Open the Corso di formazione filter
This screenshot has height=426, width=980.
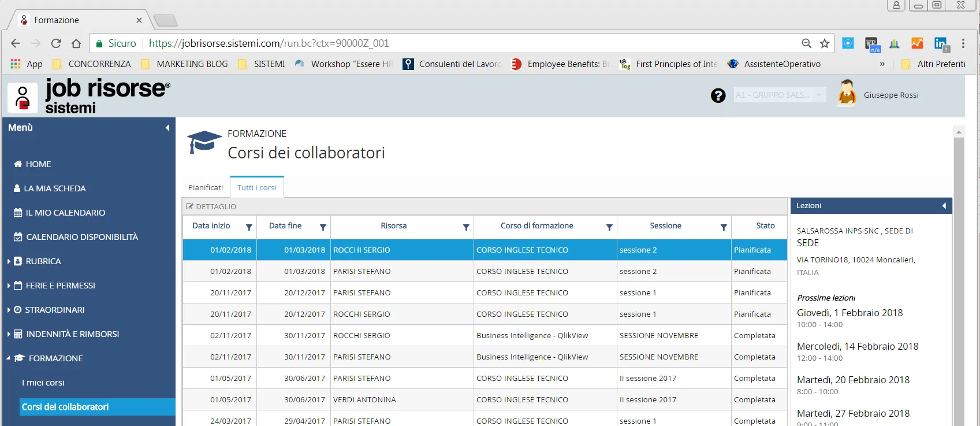pos(609,227)
